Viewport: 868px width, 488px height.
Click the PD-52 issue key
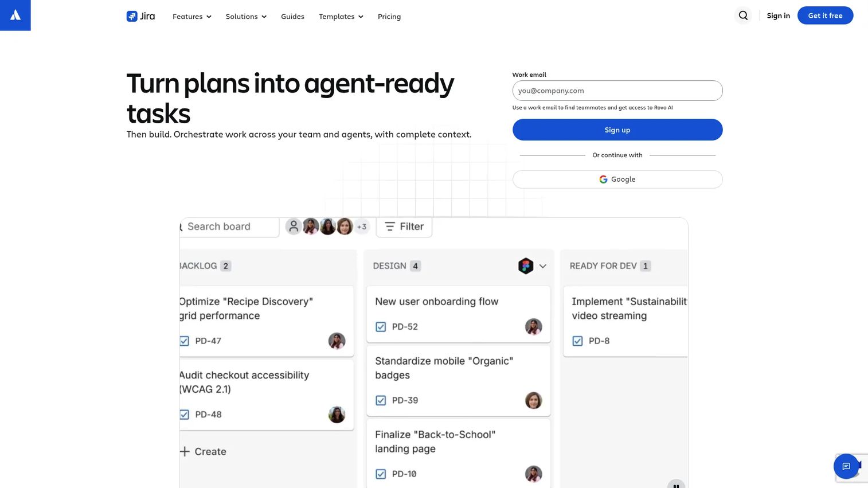coord(405,327)
